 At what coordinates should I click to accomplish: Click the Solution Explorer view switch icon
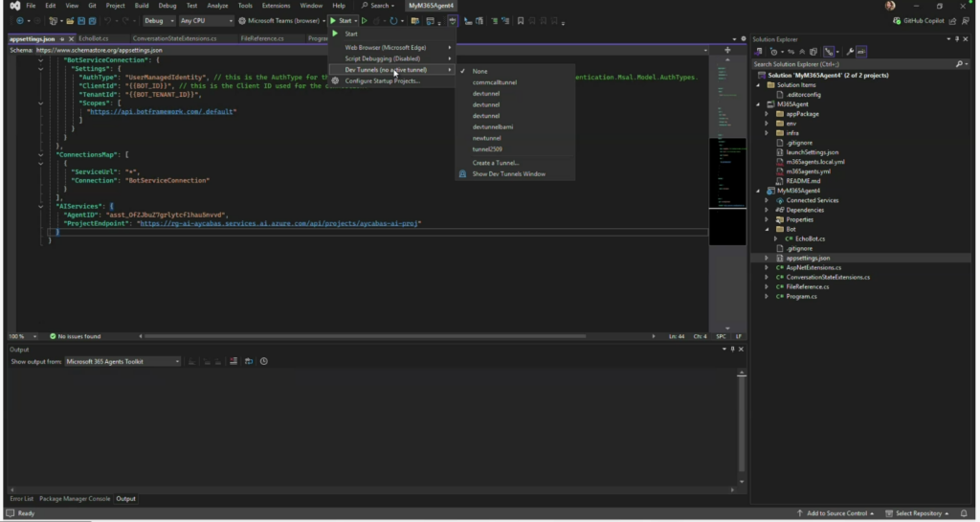[x=759, y=52]
